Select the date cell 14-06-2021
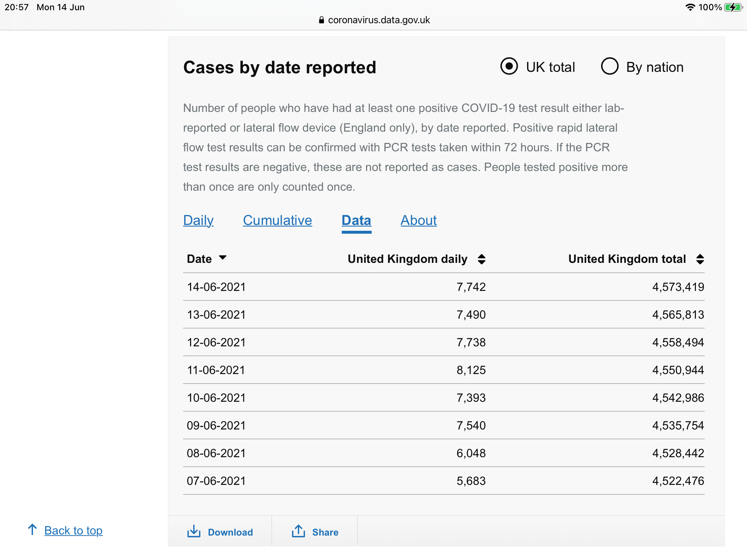Screen dimensions: 747x560 [216, 287]
